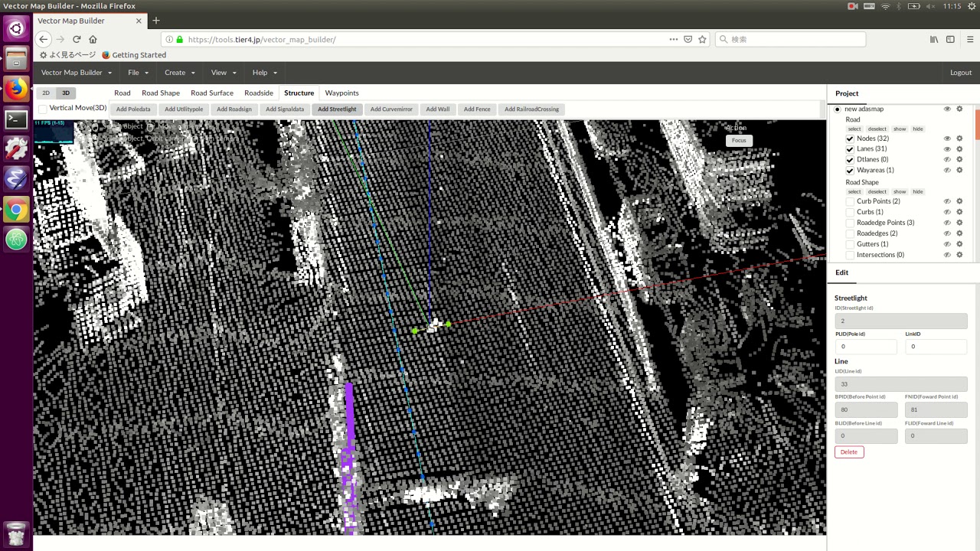This screenshot has height=551, width=980.
Task: Open settings gear for Wayareas layer
Action: [959, 170]
